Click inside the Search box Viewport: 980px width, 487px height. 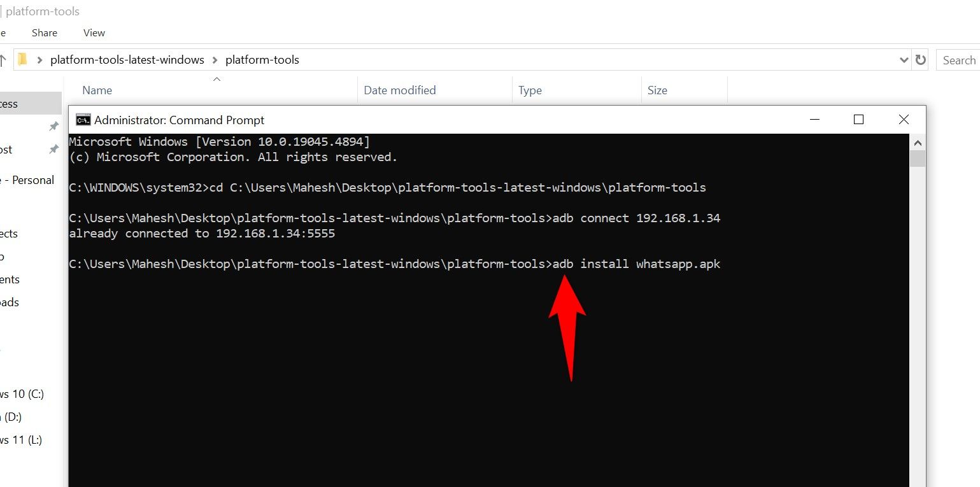point(958,59)
